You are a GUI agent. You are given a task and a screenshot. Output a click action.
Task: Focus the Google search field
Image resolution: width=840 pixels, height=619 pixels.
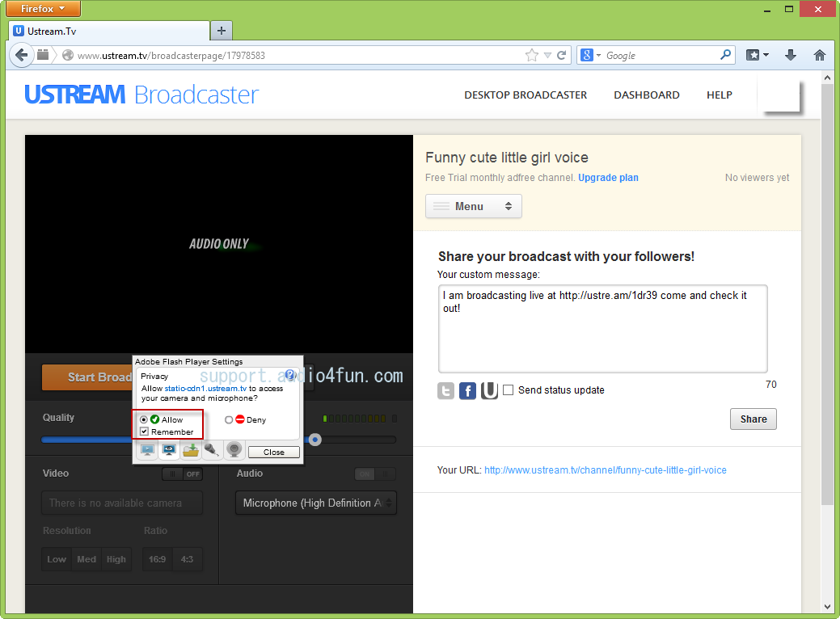click(661, 55)
